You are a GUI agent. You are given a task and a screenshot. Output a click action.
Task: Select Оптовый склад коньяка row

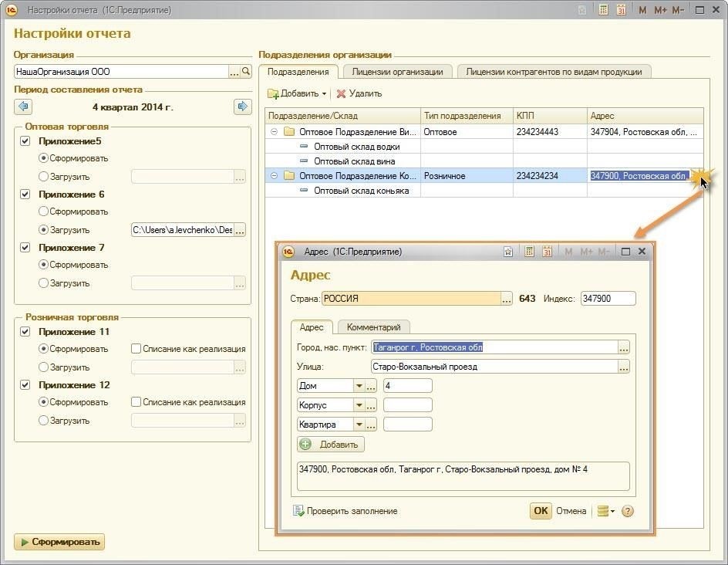484,191
